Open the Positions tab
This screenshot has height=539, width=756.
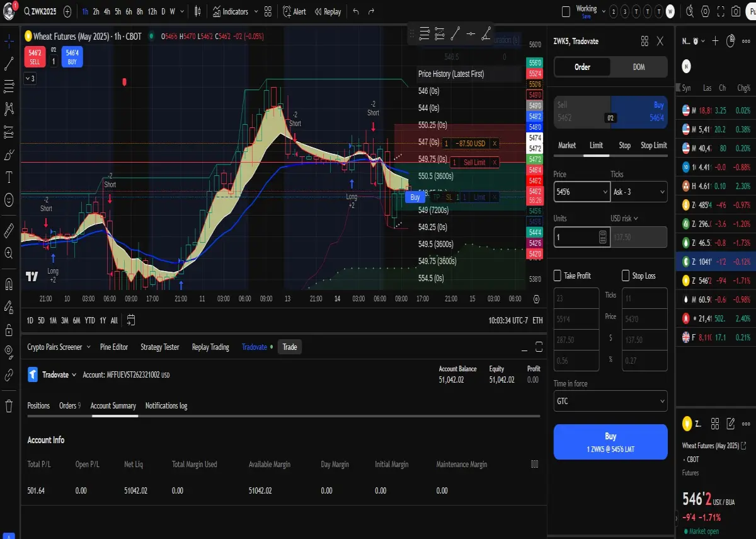coord(38,405)
